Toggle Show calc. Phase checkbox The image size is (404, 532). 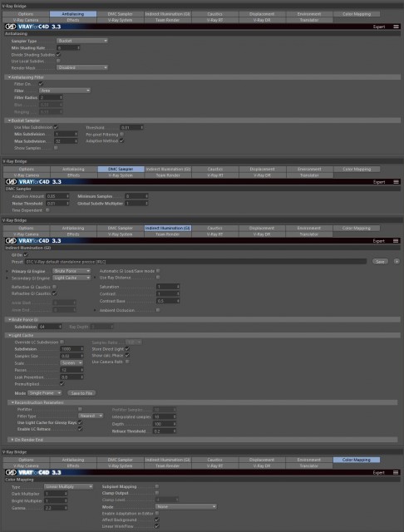pyautogui.click(x=127, y=355)
